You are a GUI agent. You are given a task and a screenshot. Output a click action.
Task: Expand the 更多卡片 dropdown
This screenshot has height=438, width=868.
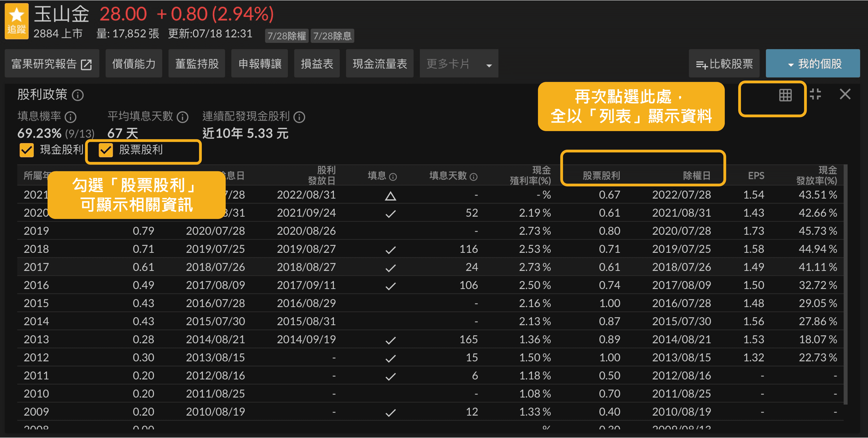coord(459,64)
